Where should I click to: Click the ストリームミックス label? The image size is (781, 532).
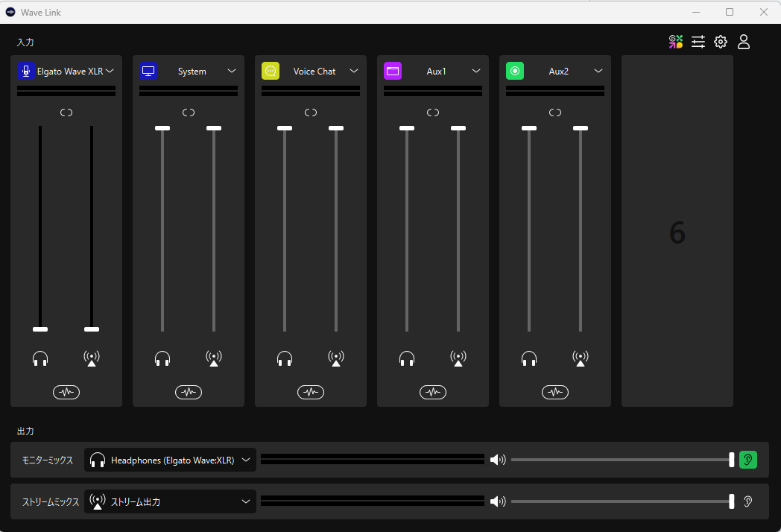click(51, 501)
